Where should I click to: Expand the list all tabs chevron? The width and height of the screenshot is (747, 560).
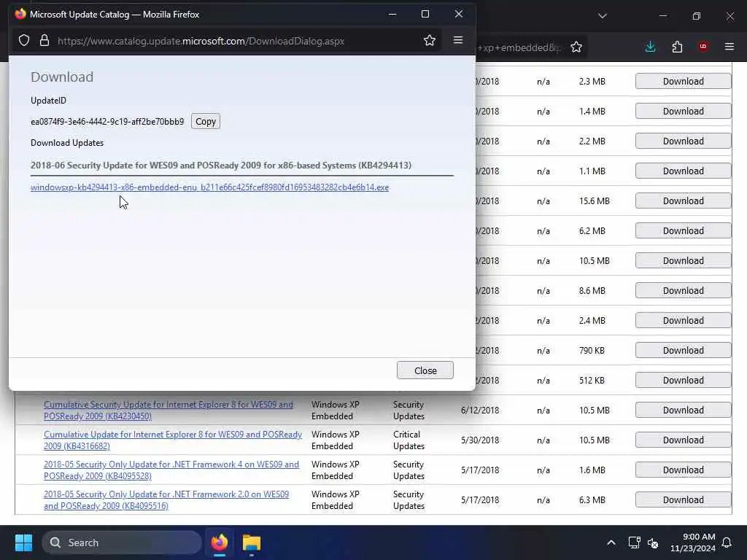coord(602,16)
